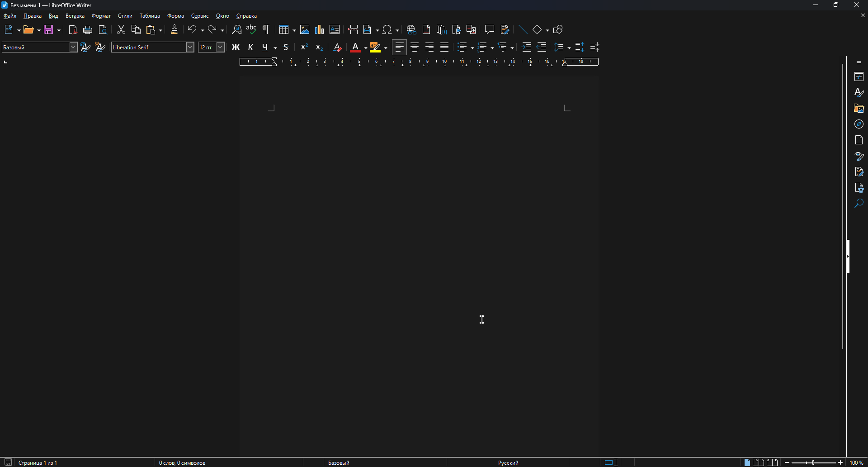Toggle Italic formatting (К)

click(x=251, y=48)
